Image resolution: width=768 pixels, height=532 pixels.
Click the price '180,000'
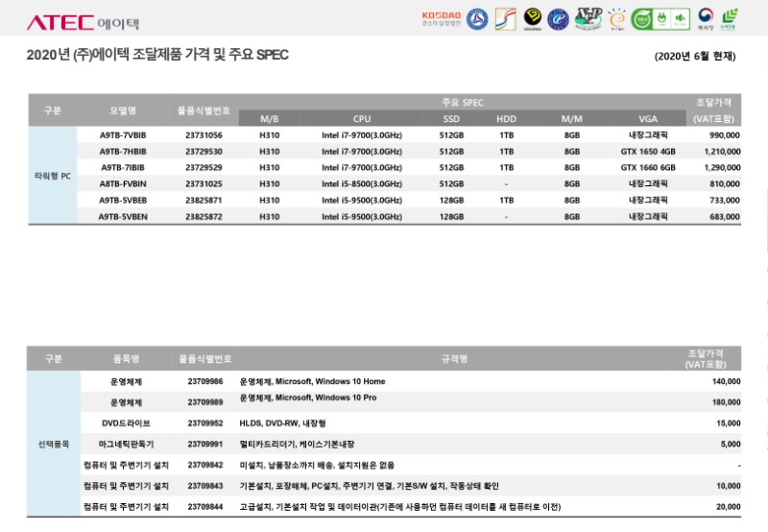tap(727, 402)
